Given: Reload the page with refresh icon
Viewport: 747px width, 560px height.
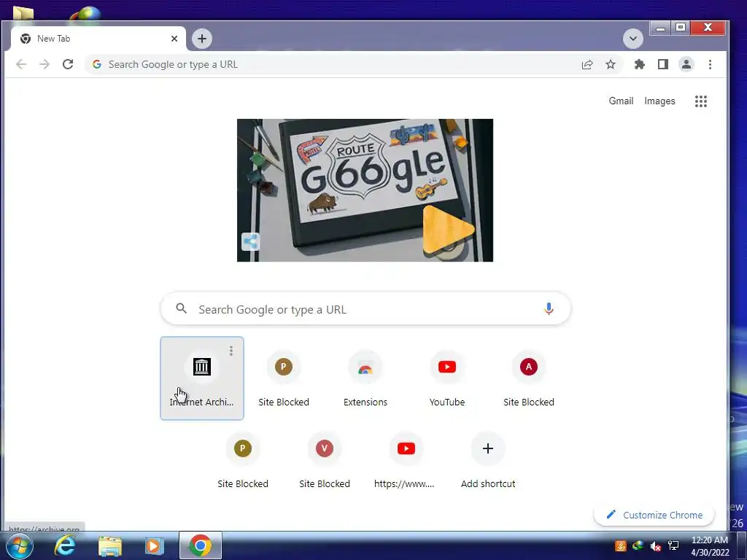Looking at the screenshot, I should tap(68, 64).
